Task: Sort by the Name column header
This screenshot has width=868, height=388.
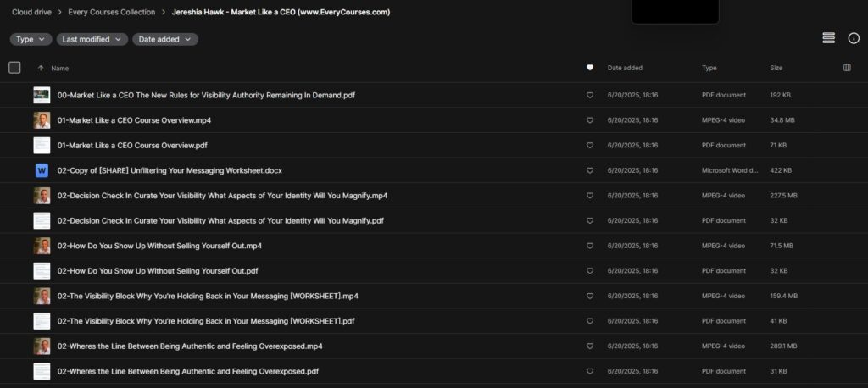Action: click(x=60, y=68)
